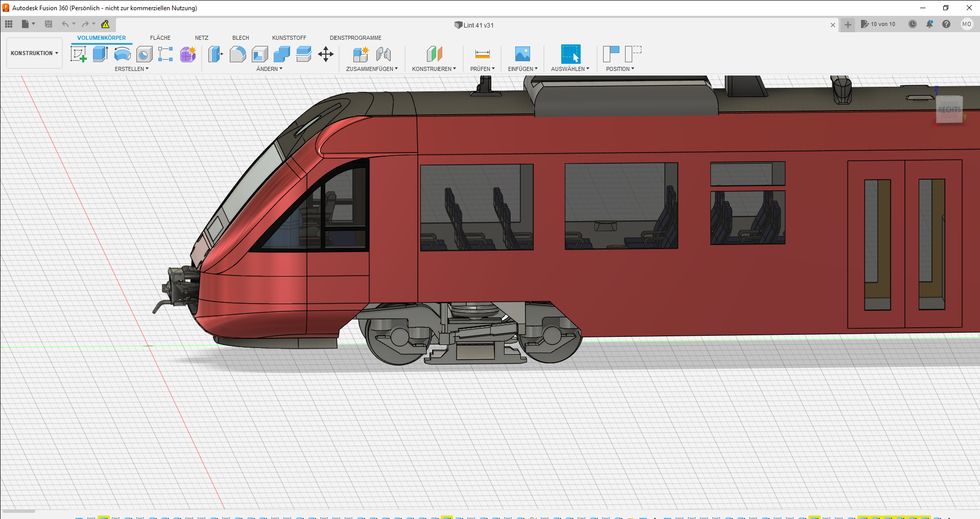Open the KONSTRUKTION workspace dropdown
The width and height of the screenshot is (980, 519).
coord(34,53)
